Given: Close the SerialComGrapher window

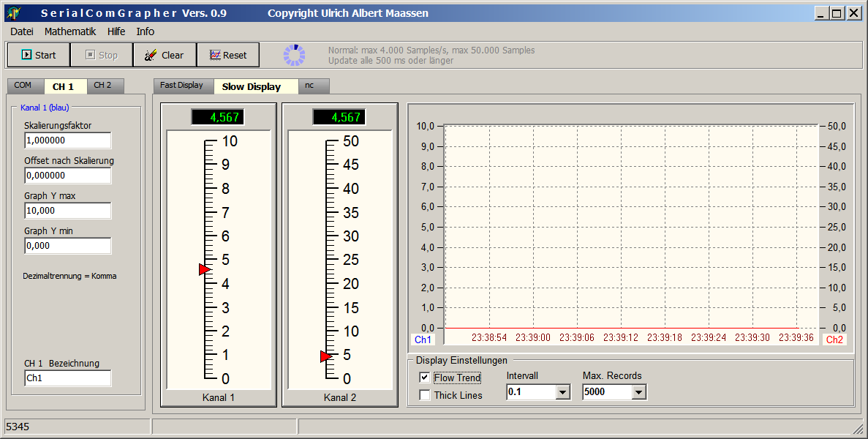Looking at the screenshot, I should point(853,13).
